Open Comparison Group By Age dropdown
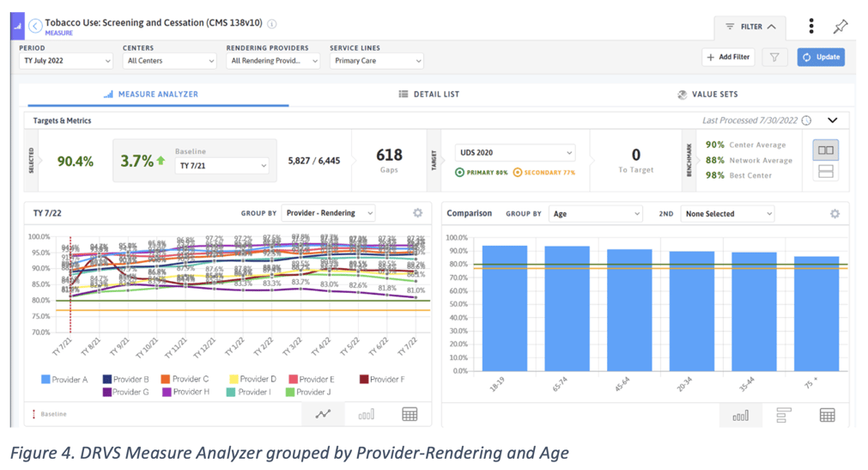Image resolution: width=868 pixels, height=470 pixels. pyautogui.click(x=596, y=213)
